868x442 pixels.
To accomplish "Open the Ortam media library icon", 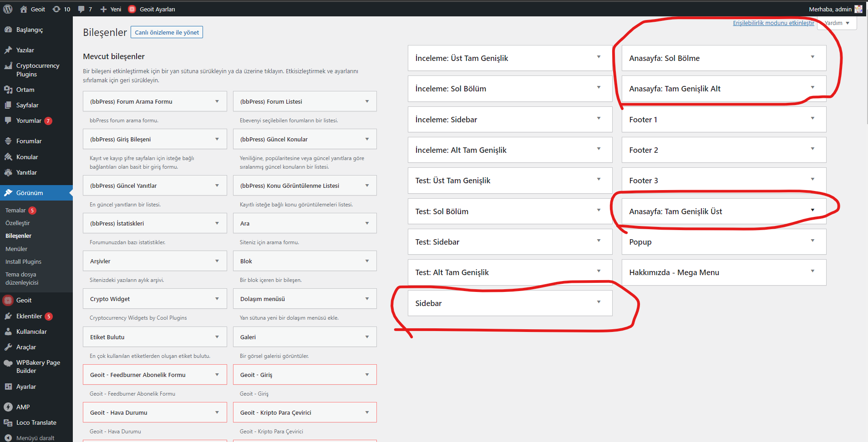I will pyautogui.click(x=8, y=90).
